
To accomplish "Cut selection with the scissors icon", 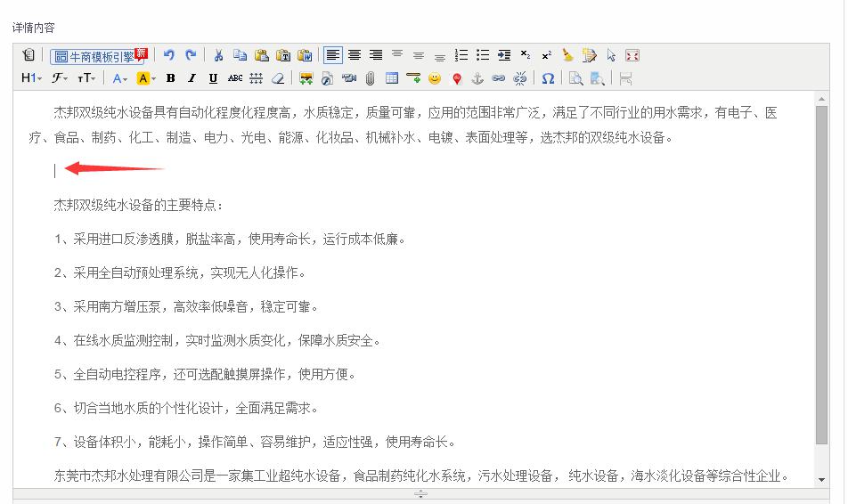I will pyautogui.click(x=218, y=55).
